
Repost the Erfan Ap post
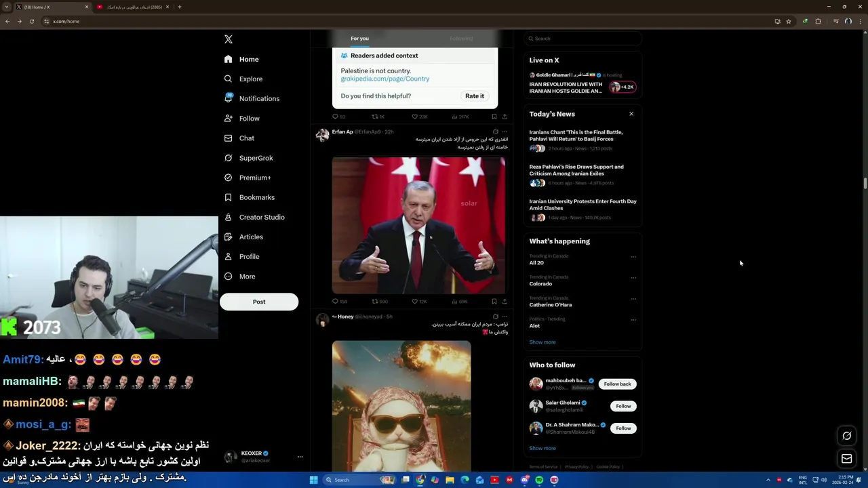(x=379, y=301)
